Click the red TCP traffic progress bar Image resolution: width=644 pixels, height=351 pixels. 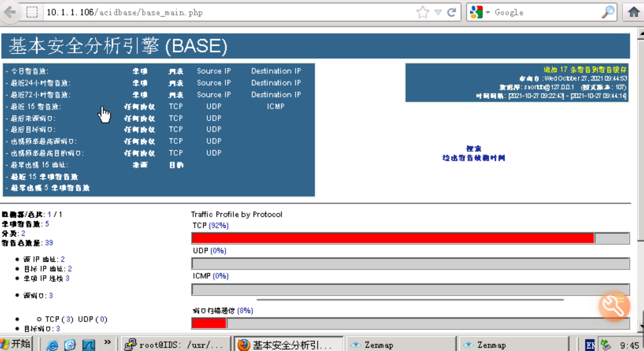393,238
